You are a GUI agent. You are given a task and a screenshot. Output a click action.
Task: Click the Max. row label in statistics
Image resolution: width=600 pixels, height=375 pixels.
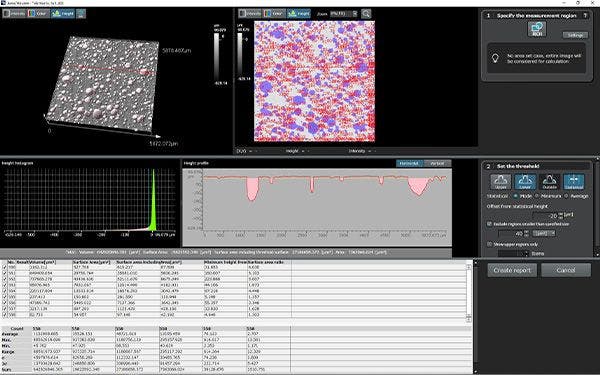pos(8,340)
